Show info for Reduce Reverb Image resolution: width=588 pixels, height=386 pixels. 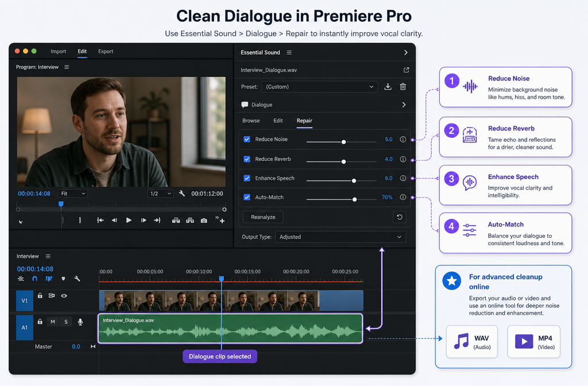tap(403, 159)
